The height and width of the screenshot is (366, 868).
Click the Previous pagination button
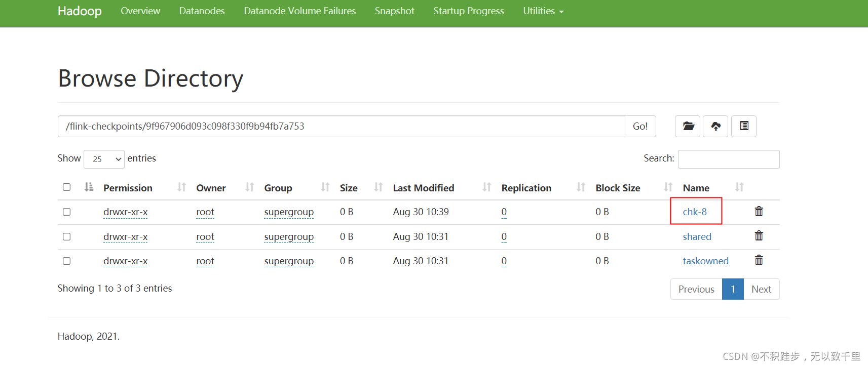[696, 289]
